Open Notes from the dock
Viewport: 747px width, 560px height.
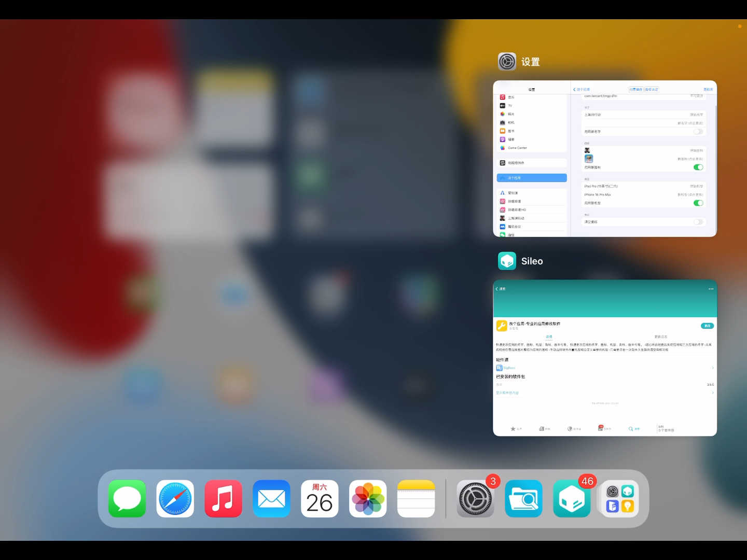416,499
